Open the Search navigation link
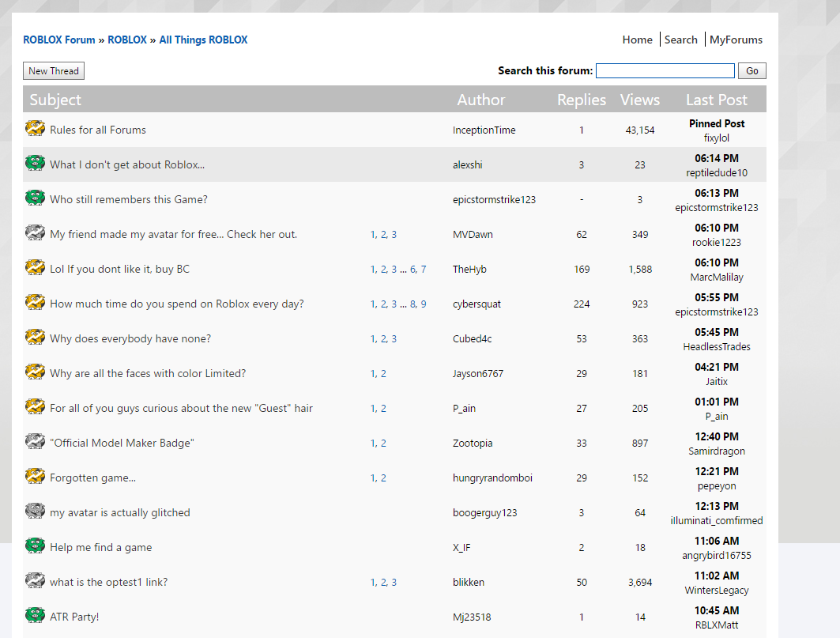840x638 pixels. point(680,40)
